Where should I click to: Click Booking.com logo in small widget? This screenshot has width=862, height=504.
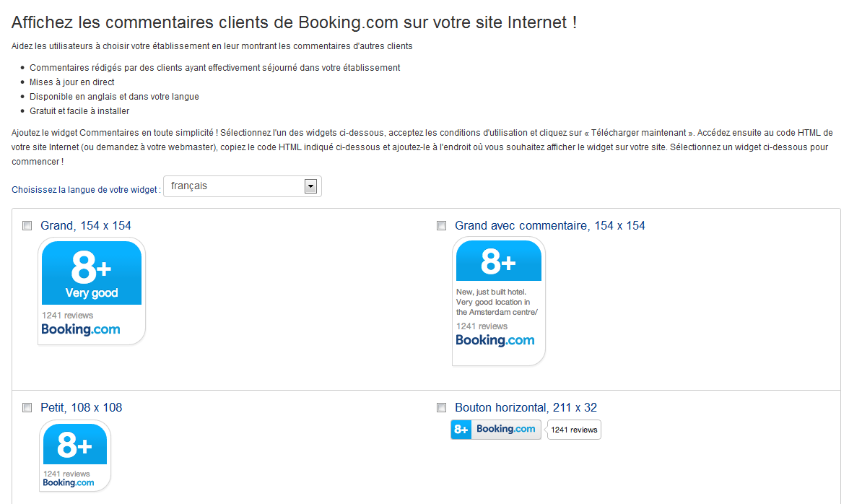(x=69, y=482)
